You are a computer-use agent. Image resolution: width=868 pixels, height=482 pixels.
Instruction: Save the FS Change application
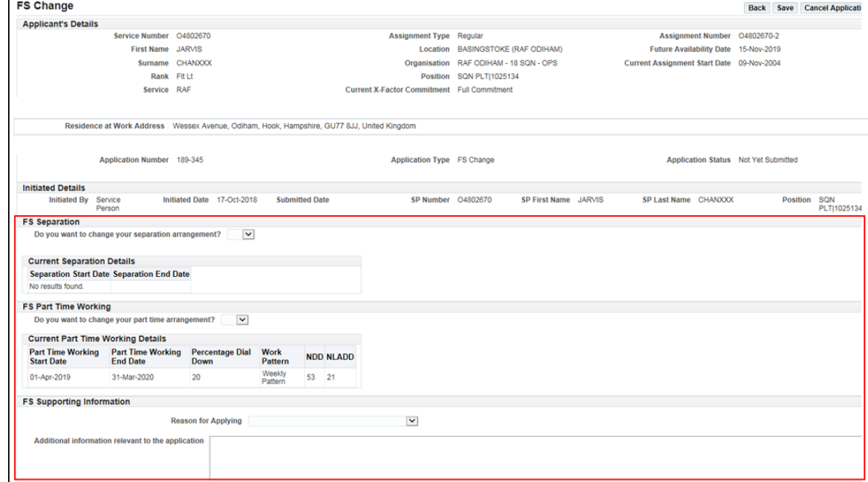point(785,7)
